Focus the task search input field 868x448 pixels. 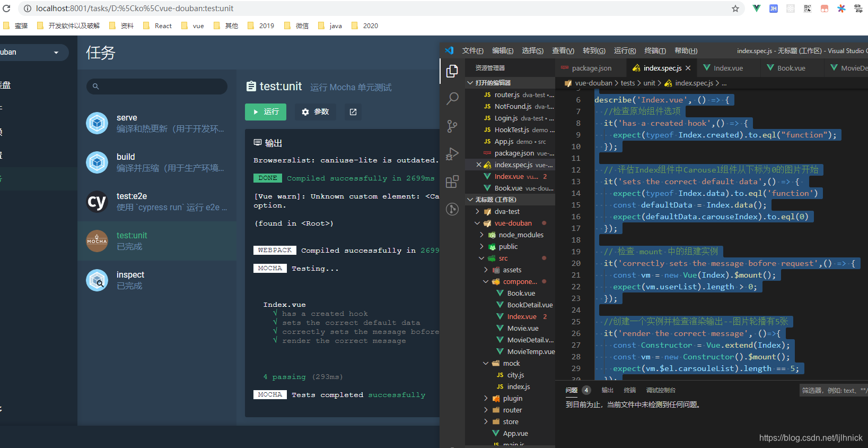157,87
